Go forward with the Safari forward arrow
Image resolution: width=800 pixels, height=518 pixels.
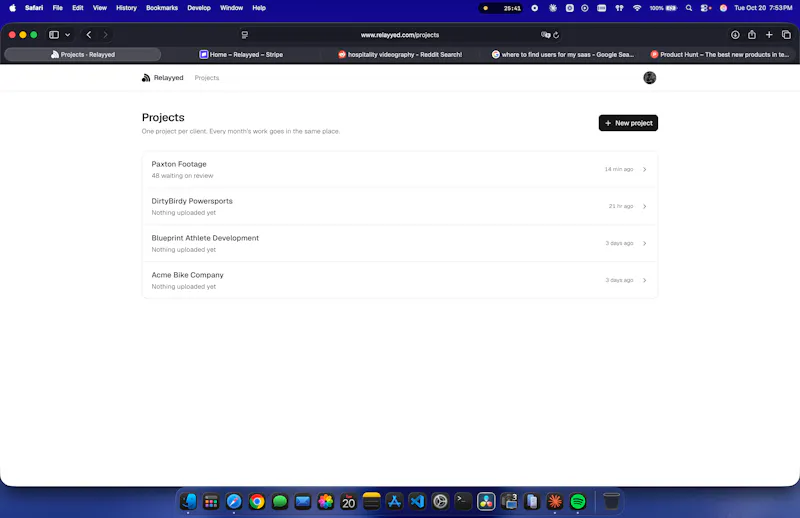(105, 35)
